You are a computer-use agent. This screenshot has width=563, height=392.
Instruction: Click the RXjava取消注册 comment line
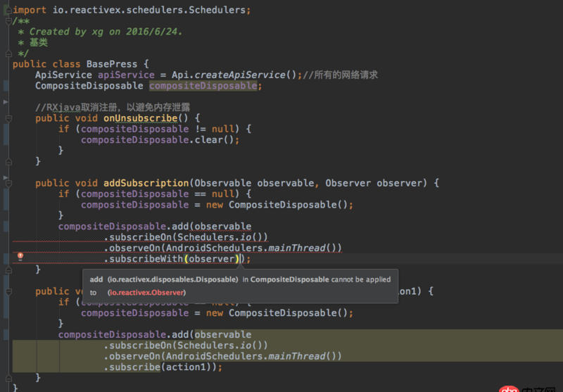(113, 107)
